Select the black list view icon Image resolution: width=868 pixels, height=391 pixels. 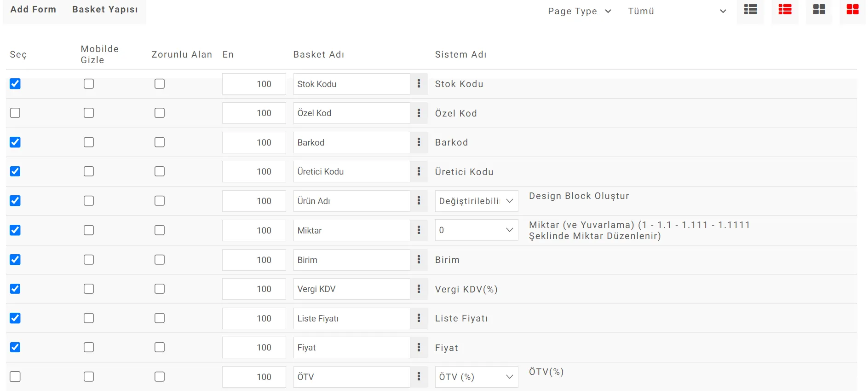750,10
